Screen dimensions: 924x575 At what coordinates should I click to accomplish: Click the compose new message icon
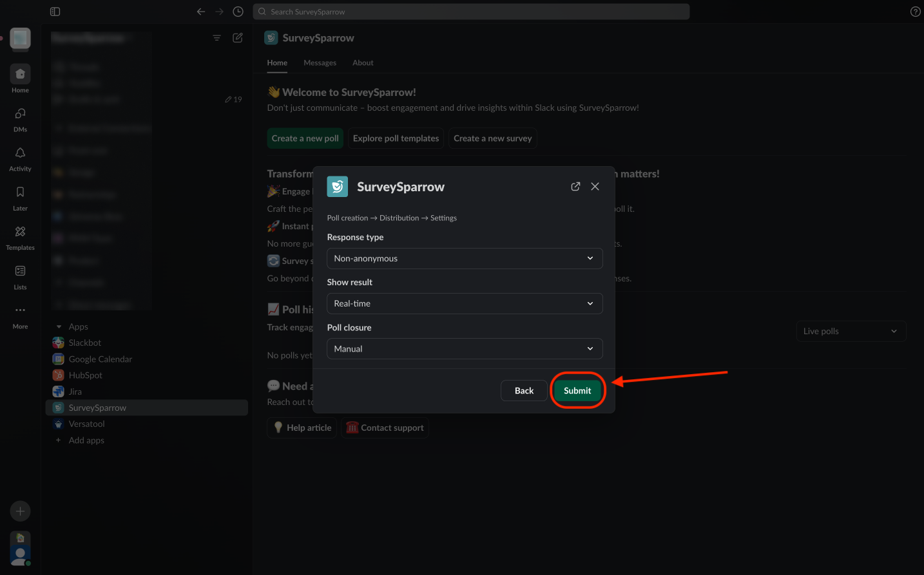[238, 38]
